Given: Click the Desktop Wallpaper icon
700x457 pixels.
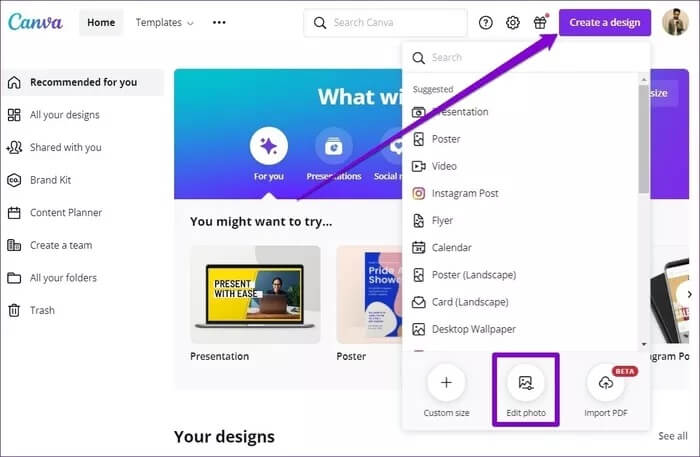Looking at the screenshot, I should click(418, 329).
